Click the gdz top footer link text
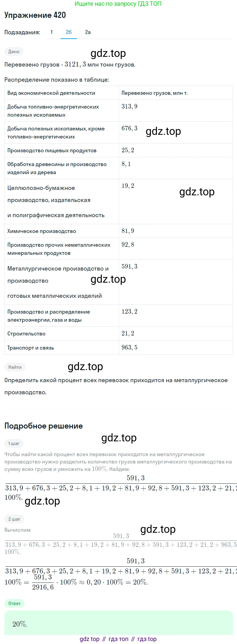237x644 pixels. (x=89, y=639)
